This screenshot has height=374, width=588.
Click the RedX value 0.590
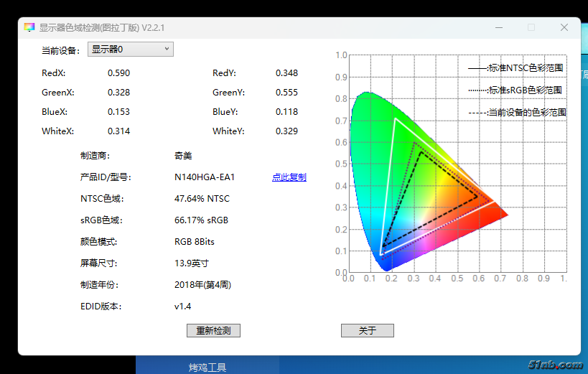[118, 73]
